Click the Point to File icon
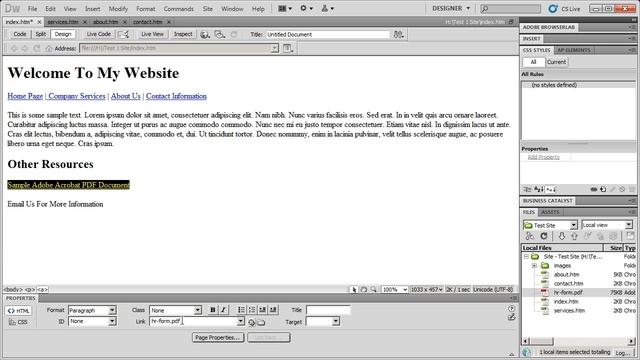The height and width of the screenshot is (360, 640). 252,322
